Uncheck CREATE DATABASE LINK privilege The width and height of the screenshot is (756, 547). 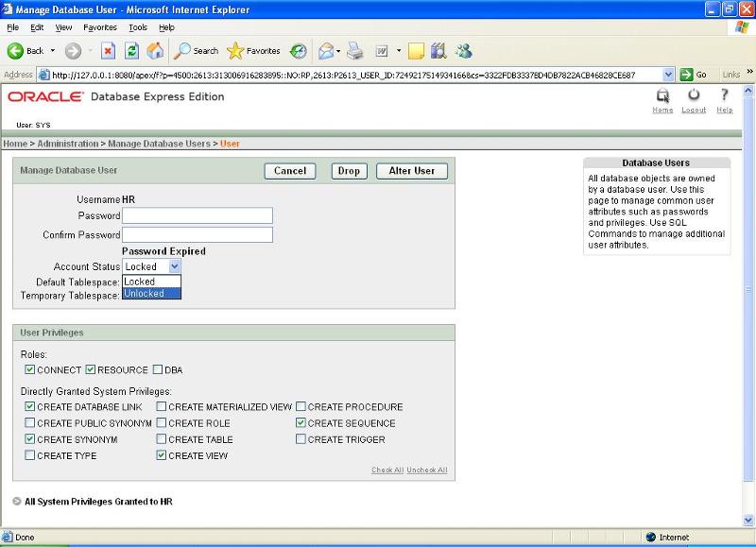[x=30, y=407]
